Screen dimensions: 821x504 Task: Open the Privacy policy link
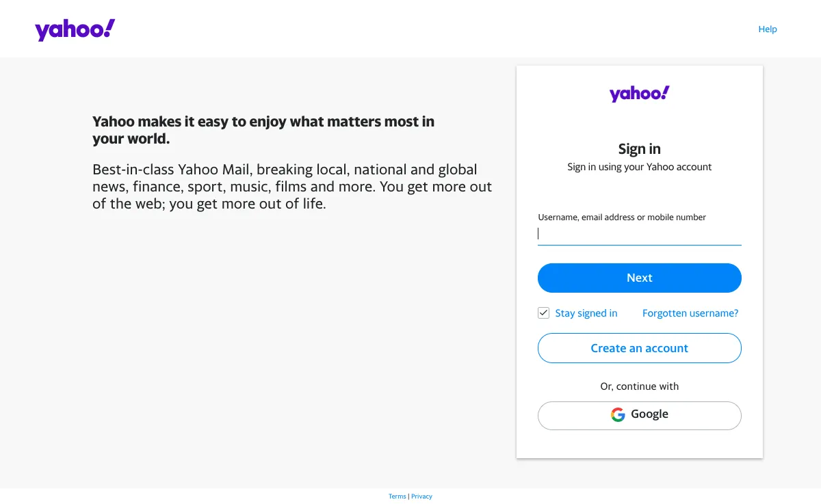(421, 496)
